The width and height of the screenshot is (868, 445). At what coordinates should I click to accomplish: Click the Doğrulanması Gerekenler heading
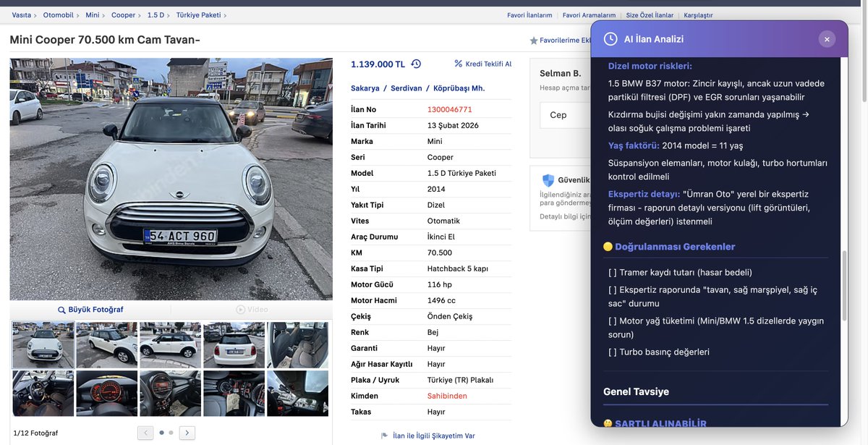coord(675,247)
